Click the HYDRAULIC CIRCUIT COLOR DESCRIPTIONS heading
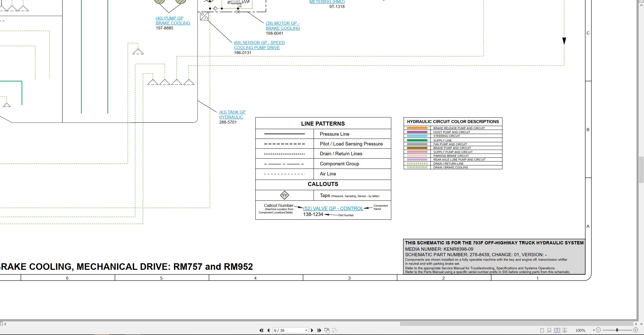Screen dimensions: 644x335 pyautogui.click(x=453, y=122)
